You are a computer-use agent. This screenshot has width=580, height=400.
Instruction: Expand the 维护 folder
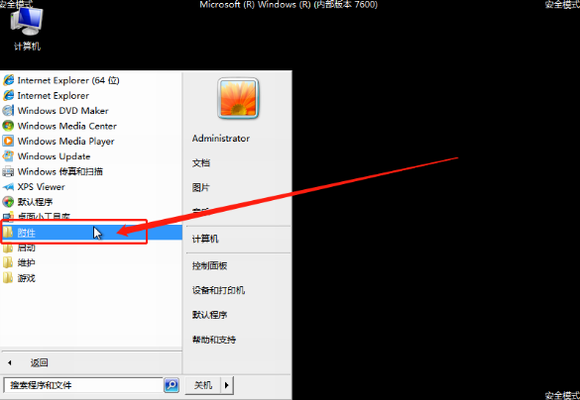tap(91, 263)
